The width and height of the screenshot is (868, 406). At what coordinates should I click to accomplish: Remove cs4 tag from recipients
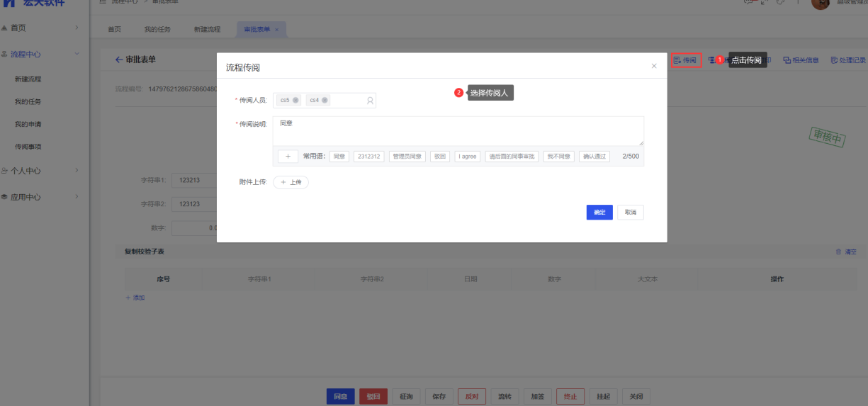point(325,101)
